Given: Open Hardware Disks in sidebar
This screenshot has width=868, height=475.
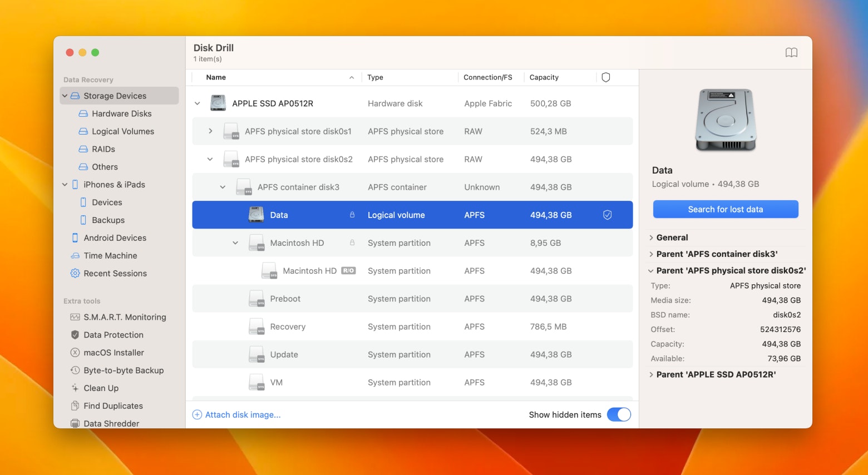Looking at the screenshot, I should click(x=122, y=113).
